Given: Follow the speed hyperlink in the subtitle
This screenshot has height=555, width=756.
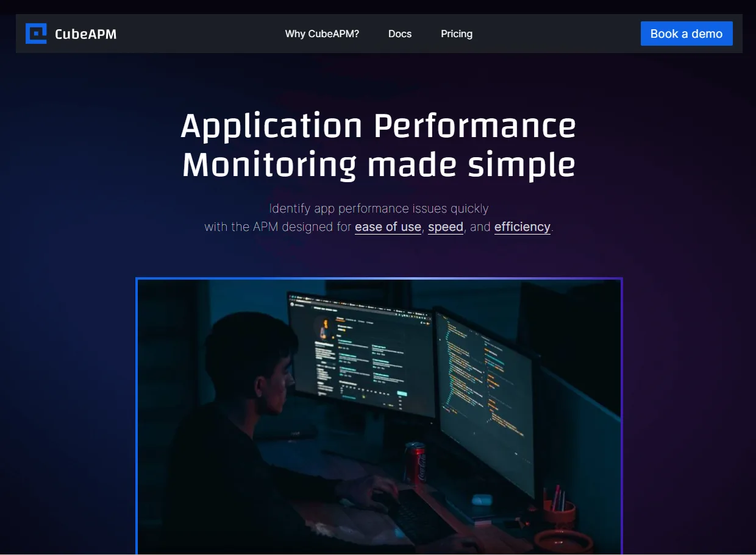Looking at the screenshot, I should (x=445, y=227).
